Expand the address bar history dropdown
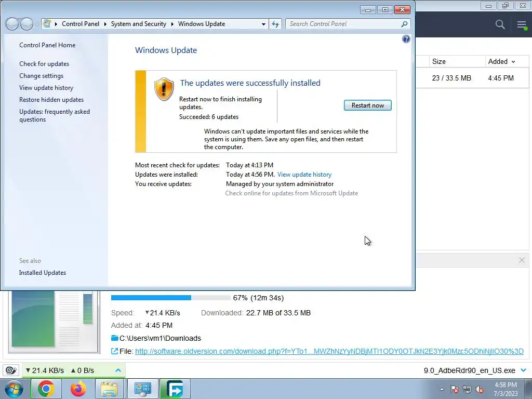Screen dimensions: 532x399 (263, 24)
